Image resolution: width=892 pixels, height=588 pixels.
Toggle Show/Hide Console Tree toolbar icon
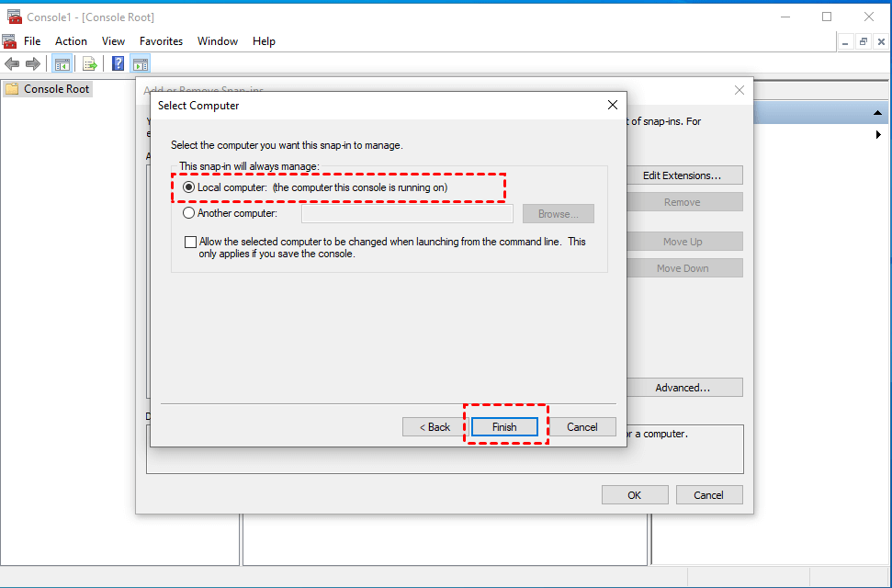coord(62,63)
